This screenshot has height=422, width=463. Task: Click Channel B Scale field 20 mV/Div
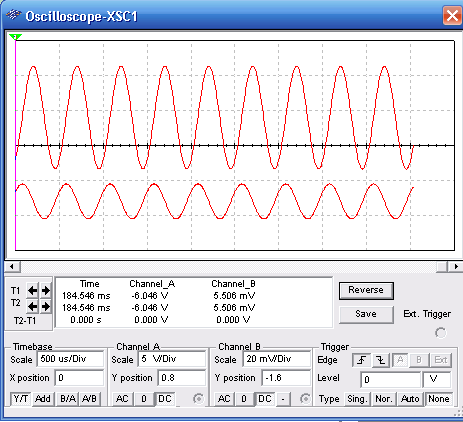click(x=277, y=359)
